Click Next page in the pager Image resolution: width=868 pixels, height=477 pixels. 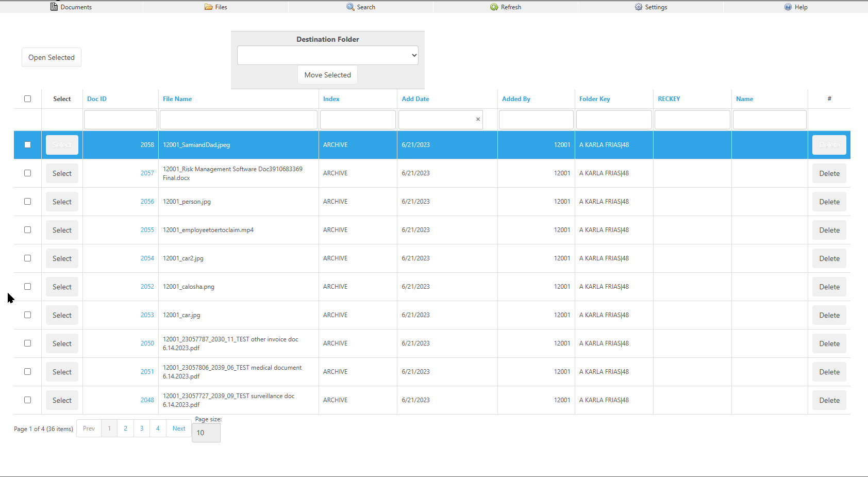179,429
